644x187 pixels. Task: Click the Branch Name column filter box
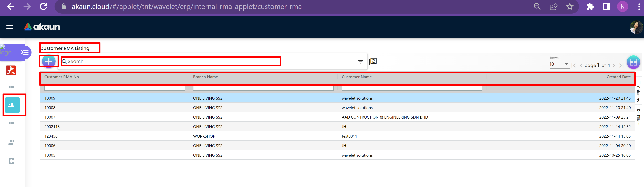click(263, 88)
